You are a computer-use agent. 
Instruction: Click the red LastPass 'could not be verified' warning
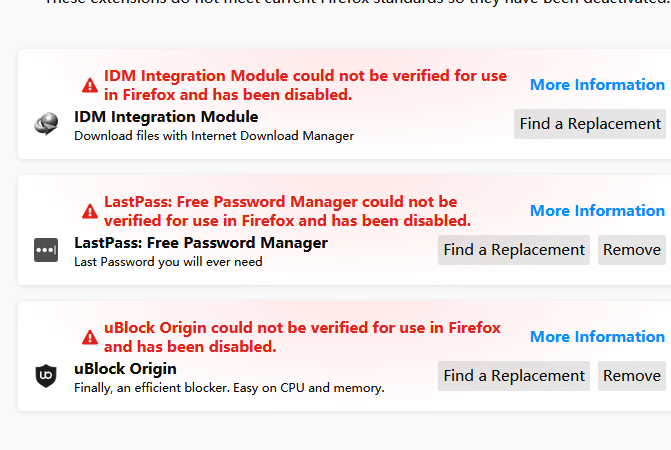287,211
